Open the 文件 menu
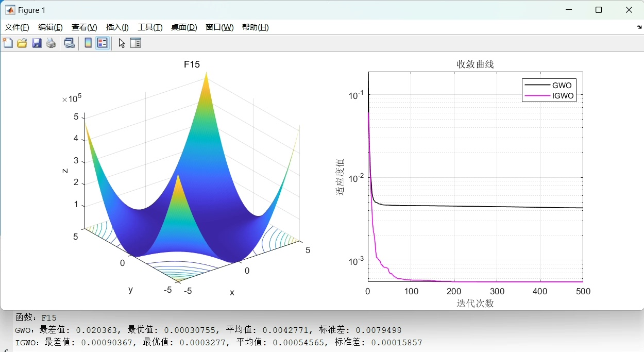The height and width of the screenshot is (352, 644). (x=16, y=27)
